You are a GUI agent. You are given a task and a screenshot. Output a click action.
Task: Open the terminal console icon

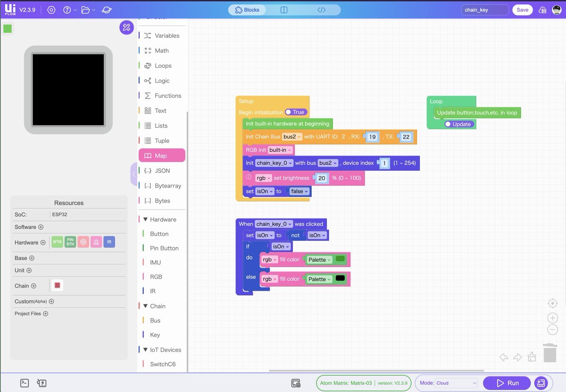(x=25, y=383)
